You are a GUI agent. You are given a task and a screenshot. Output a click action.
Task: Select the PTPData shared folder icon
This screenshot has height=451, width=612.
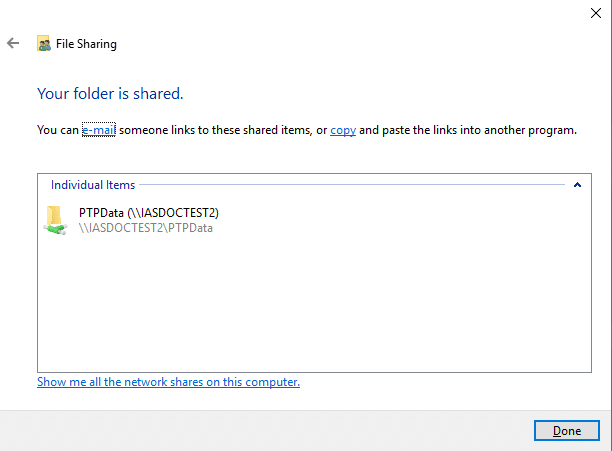pos(55,220)
